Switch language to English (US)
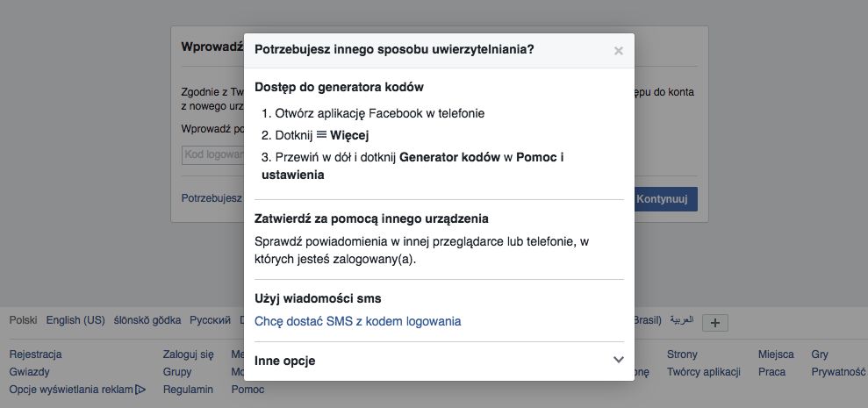 (x=75, y=320)
